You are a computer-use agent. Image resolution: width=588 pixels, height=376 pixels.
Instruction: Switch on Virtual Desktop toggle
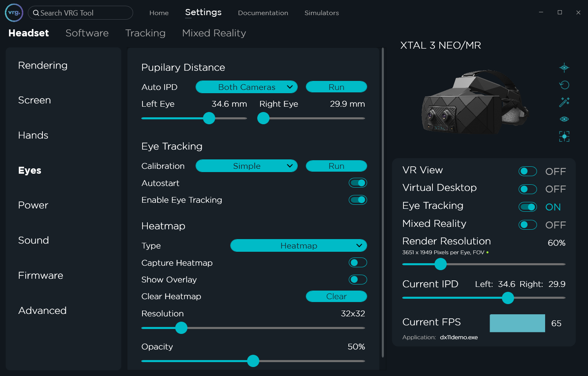tap(528, 189)
